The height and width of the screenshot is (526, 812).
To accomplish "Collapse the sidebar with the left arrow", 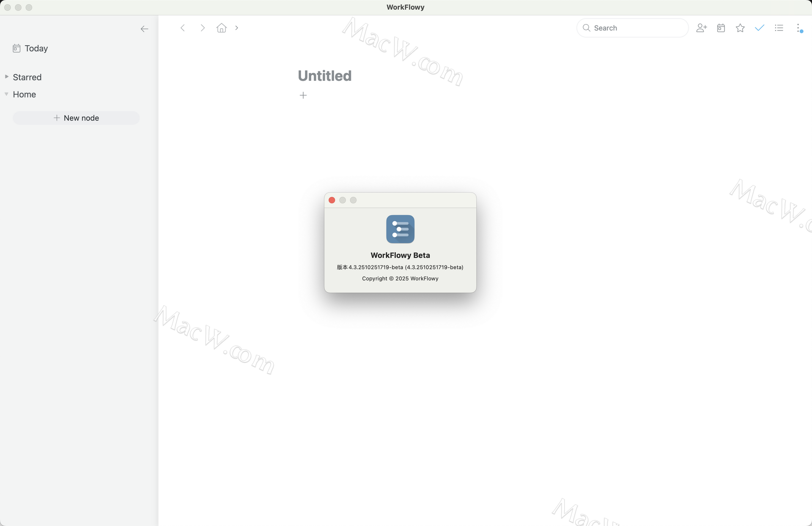I will coord(144,29).
